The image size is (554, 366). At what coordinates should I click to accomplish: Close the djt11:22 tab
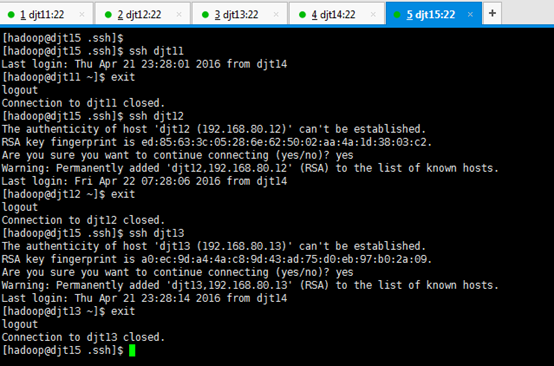point(82,14)
